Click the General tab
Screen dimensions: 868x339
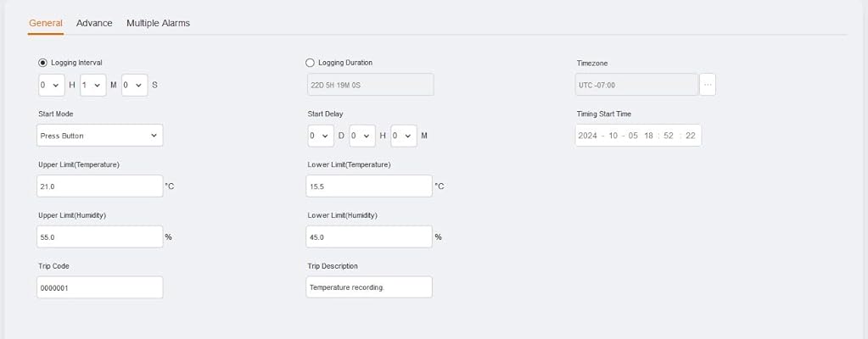[x=46, y=23]
